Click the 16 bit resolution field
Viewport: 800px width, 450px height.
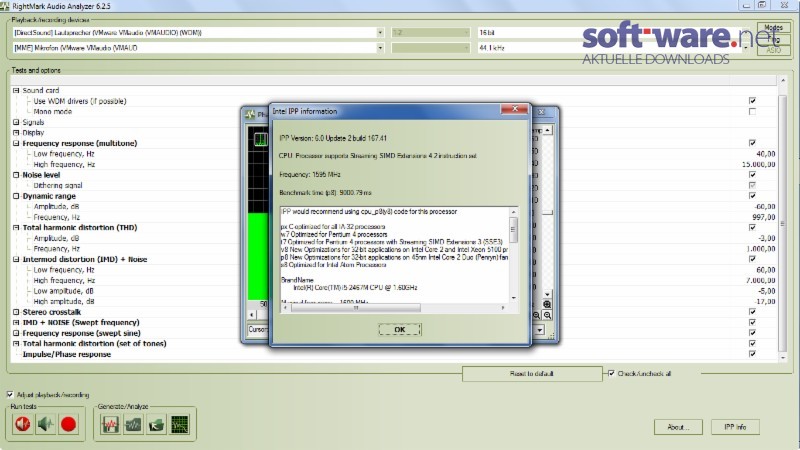coord(531,32)
